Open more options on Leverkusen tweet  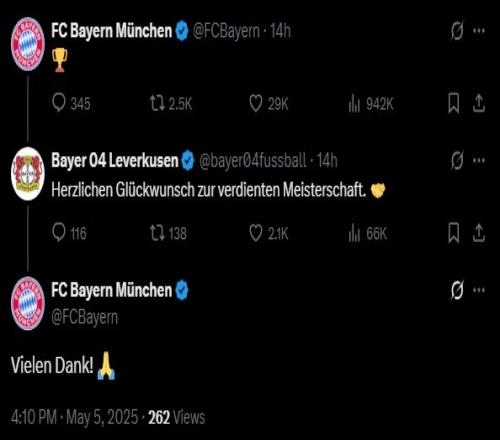coord(479,160)
